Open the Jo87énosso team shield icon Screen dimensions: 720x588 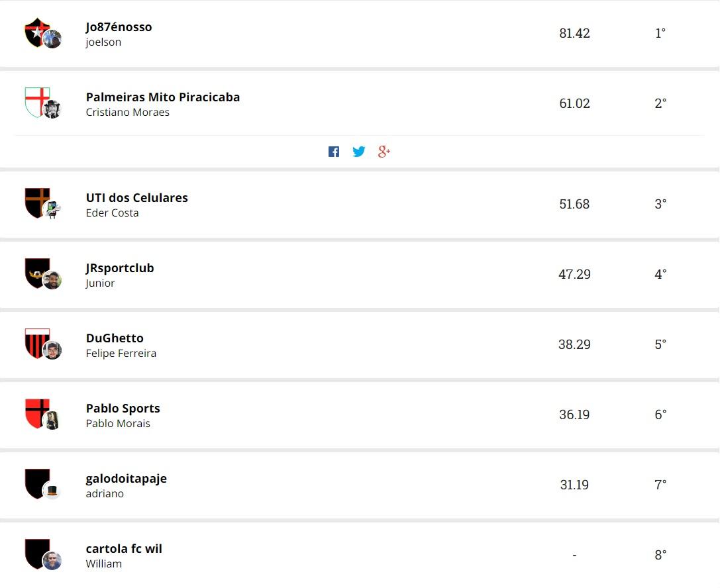(x=37, y=32)
